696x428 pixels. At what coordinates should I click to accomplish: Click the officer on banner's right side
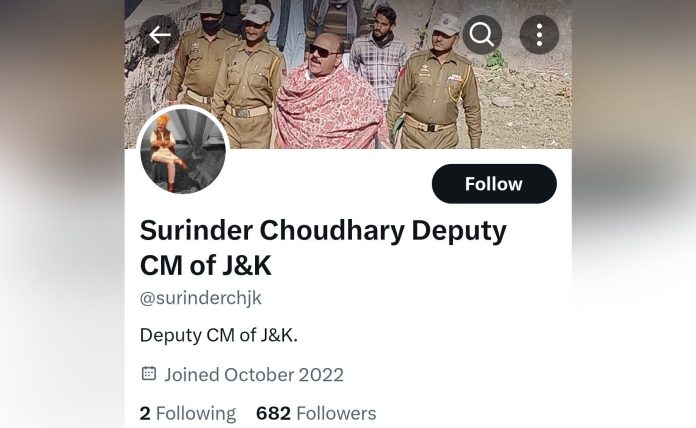(435, 82)
